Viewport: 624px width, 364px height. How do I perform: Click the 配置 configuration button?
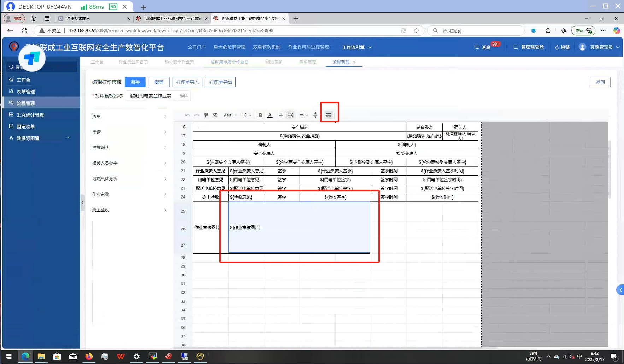click(159, 82)
